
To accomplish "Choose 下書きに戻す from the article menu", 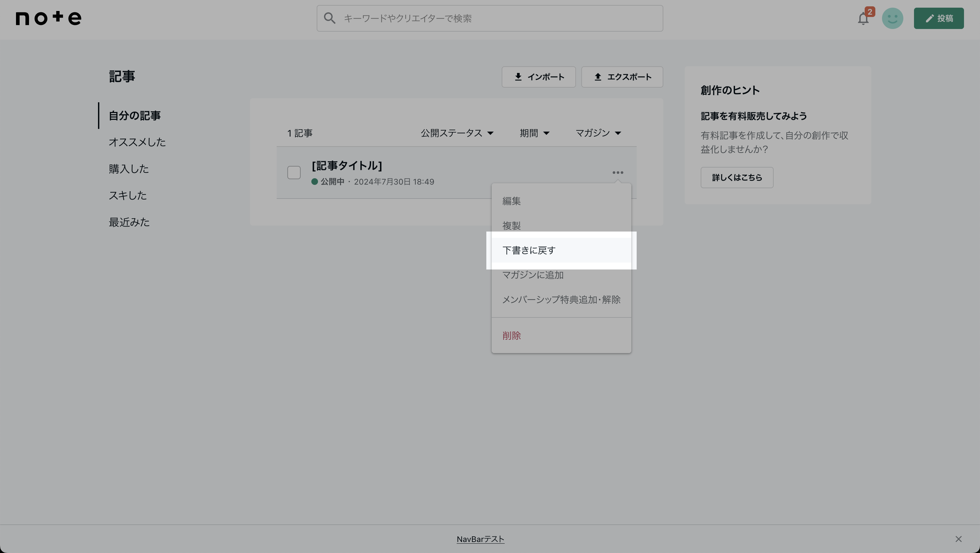I will 561,250.
